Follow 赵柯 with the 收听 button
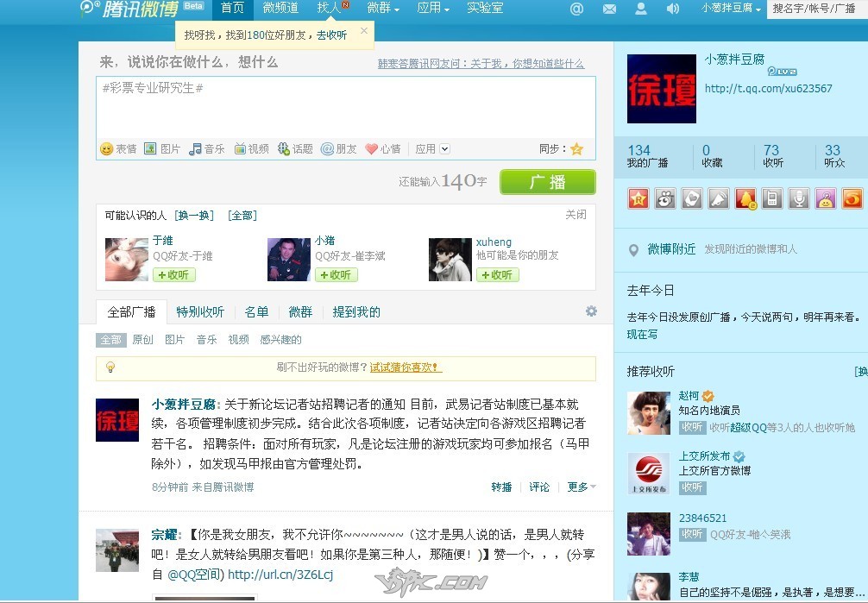The image size is (868, 603). 692,427
